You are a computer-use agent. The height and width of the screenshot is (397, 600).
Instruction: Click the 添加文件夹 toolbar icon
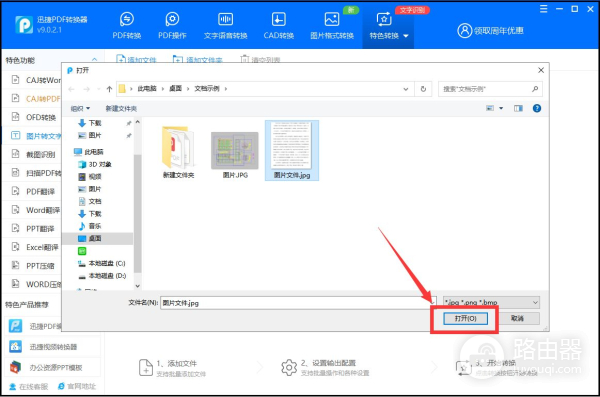pyautogui.click(x=178, y=59)
